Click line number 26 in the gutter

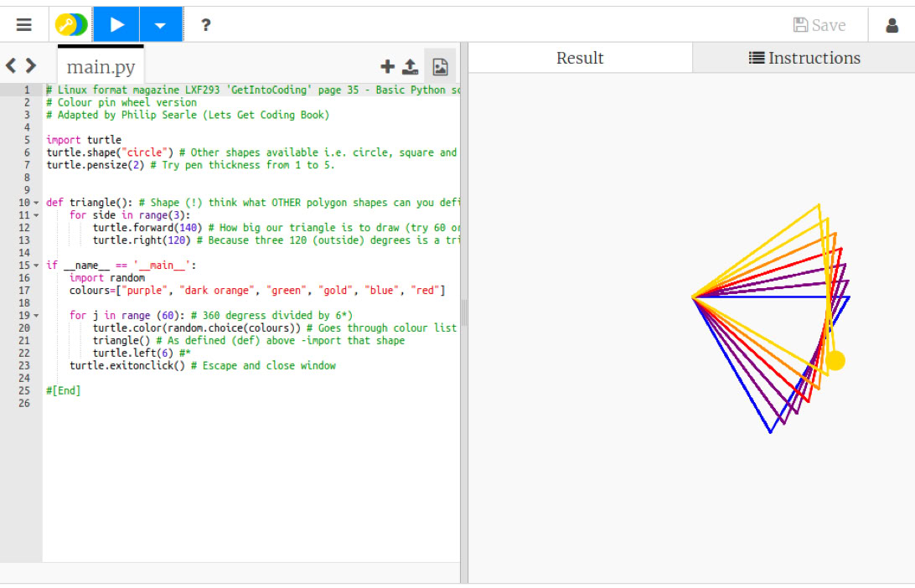24,403
